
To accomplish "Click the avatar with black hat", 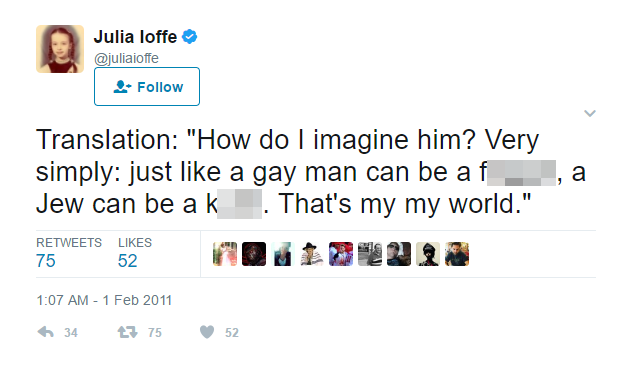I will coord(312,254).
